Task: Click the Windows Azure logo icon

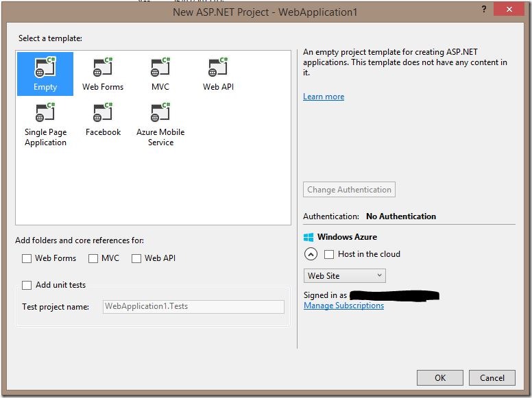Action: click(x=309, y=237)
